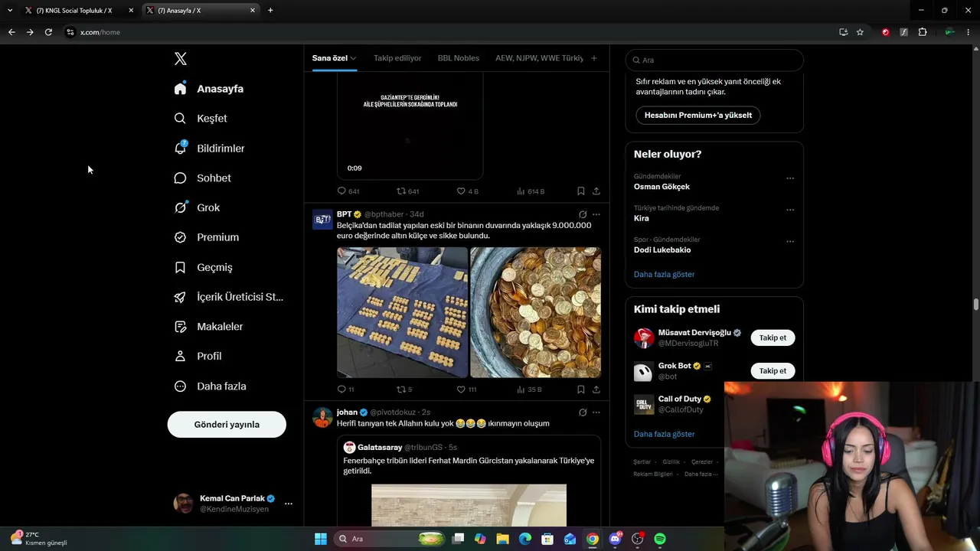Open the gold coins photo
980x551 pixels.
pyautogui.click(x=536, y=312)
